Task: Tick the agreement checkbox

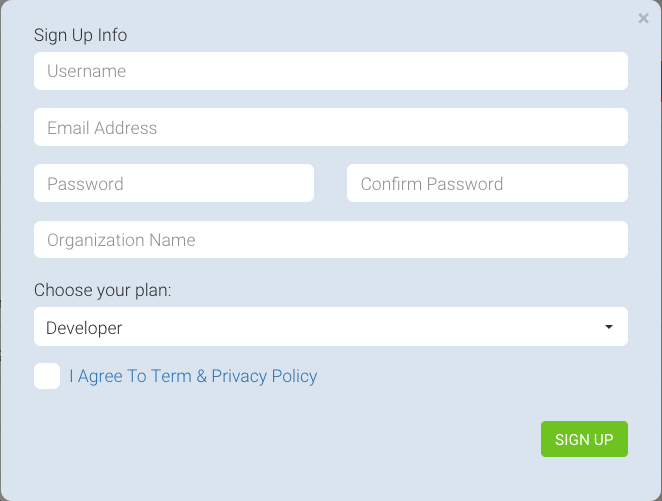Action: tap(47, 376)
